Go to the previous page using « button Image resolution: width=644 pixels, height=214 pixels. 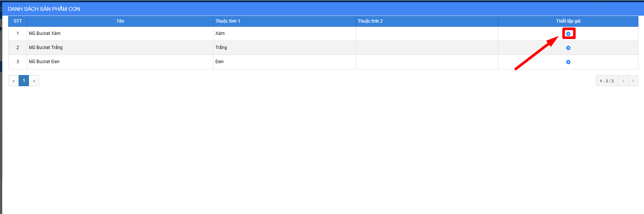(x=13, y=81)
